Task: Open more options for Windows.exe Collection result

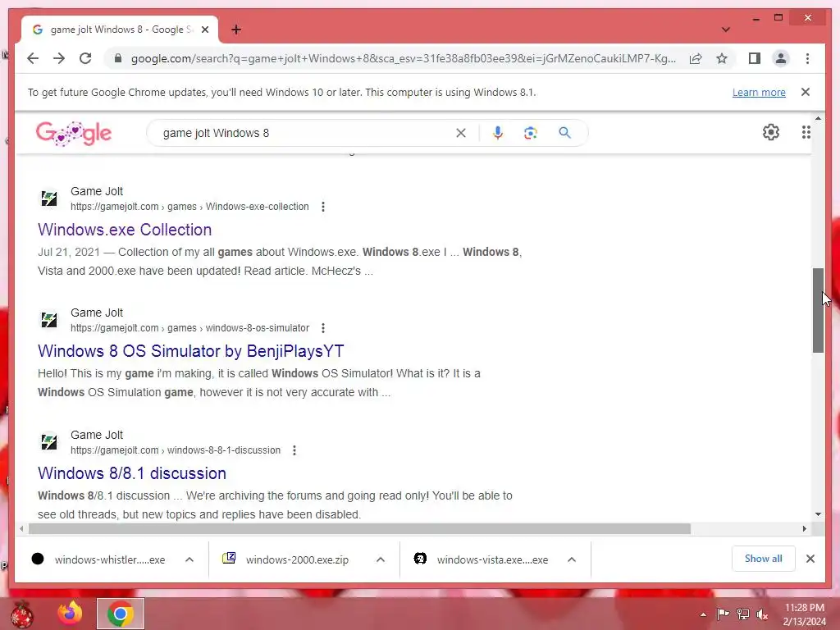Action: click(323, 207)
